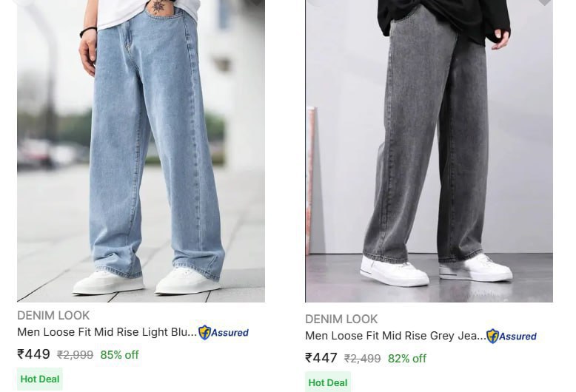
Task: Click the Flipkart shield icon beside grey jeans
Action: coord(492,337)
